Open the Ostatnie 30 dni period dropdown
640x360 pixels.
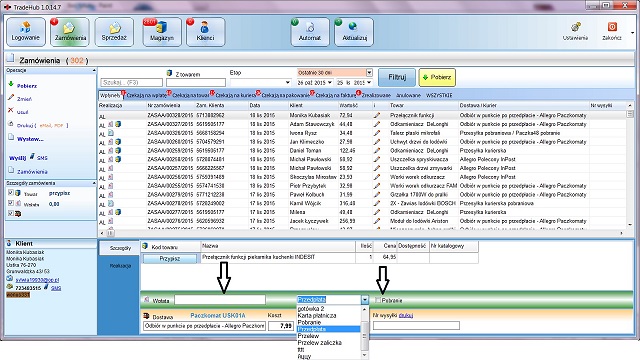[369, 73]
